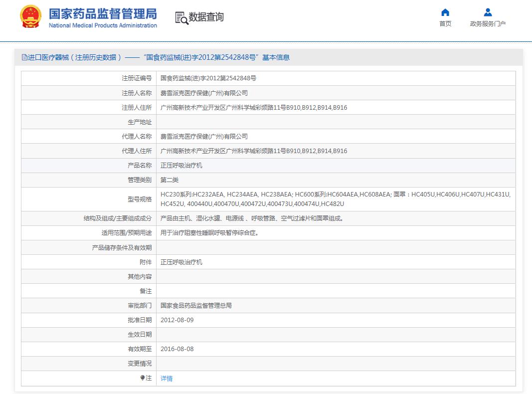Click the lightbulb icon beside 注
Image resolution: width=532 pixels, height=394 pixels.
click(x=143, y=378)
